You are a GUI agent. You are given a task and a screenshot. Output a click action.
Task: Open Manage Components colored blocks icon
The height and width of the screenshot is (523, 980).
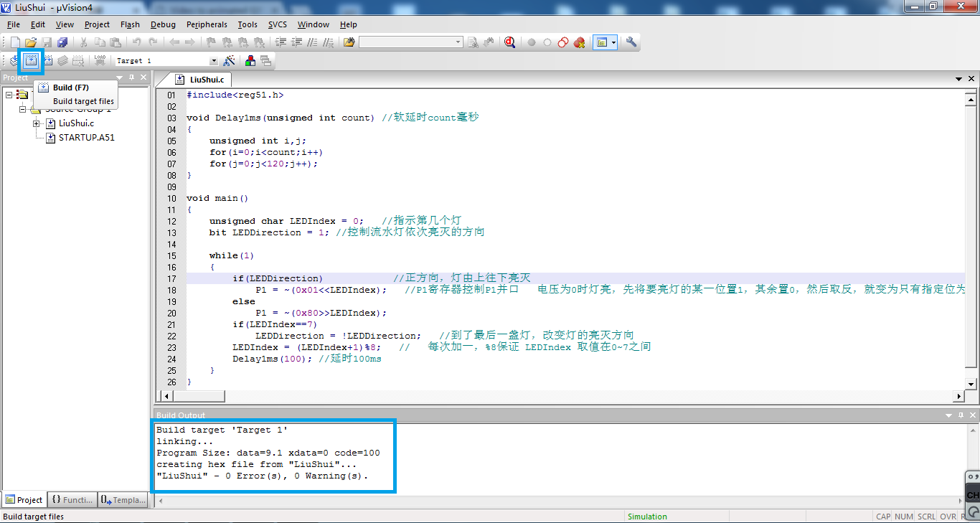(x=250, y=61)
